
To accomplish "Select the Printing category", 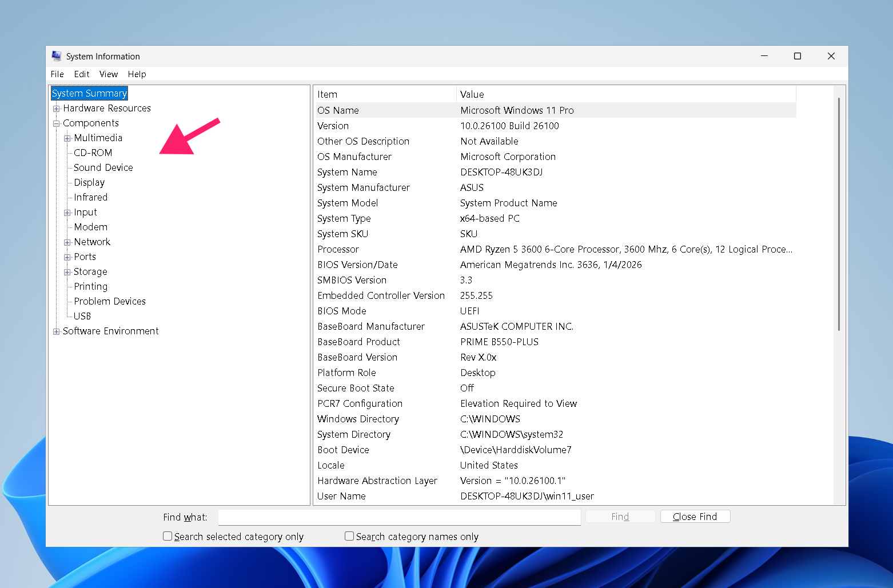I will (x=91, y=286).
